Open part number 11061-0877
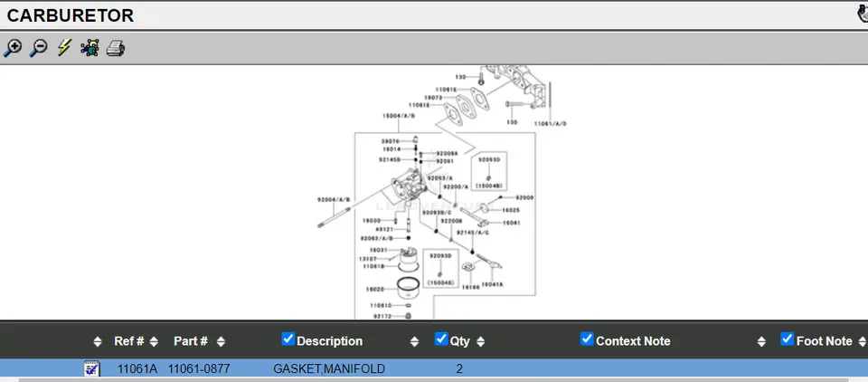Viewport: 868px width, 382px height. tap(198, 368)
